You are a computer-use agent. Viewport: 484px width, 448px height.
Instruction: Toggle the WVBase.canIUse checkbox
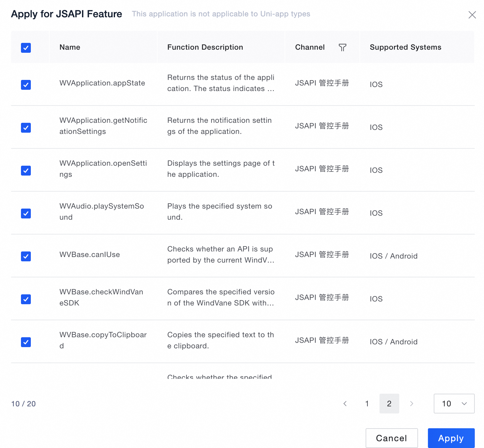tap(26, 256)
